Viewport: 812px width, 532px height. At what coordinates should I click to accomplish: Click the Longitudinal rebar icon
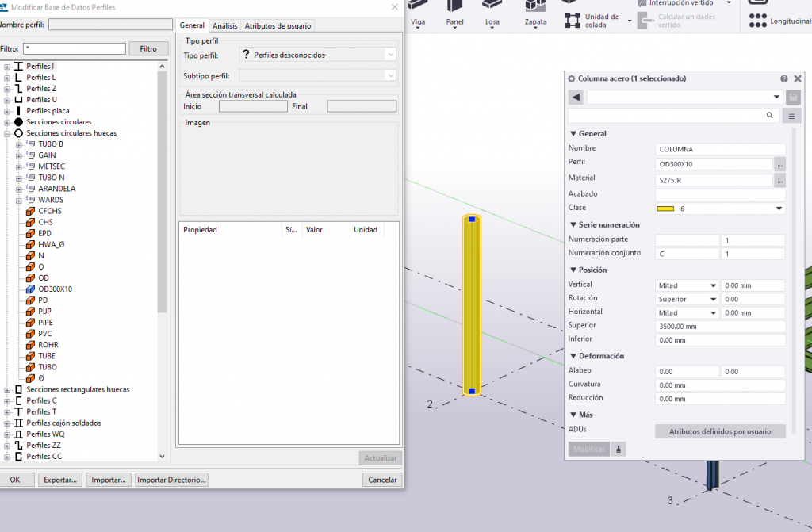757,21
